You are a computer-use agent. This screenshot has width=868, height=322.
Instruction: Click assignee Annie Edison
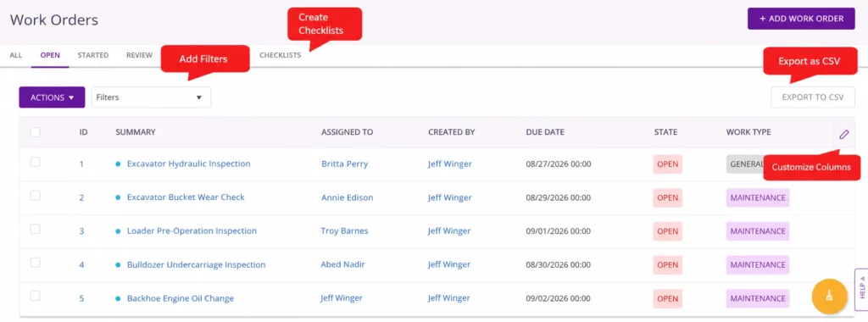347,197
